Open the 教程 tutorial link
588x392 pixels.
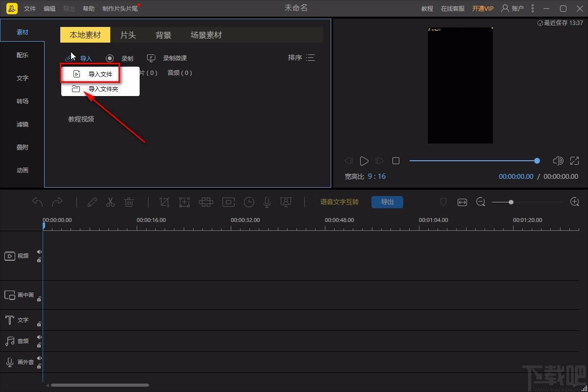pos(427,9)
